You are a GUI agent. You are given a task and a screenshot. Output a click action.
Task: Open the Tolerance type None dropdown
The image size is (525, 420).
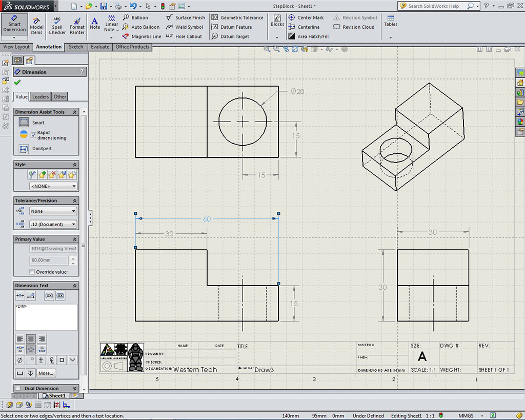pyautogui.click(x=53, y=211)
